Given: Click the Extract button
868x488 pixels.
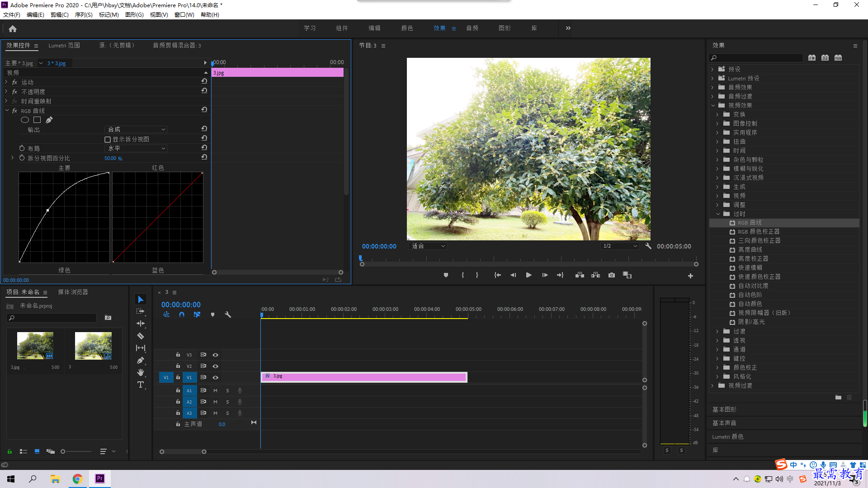Looking at the screenshot, I should click(595, 275).
